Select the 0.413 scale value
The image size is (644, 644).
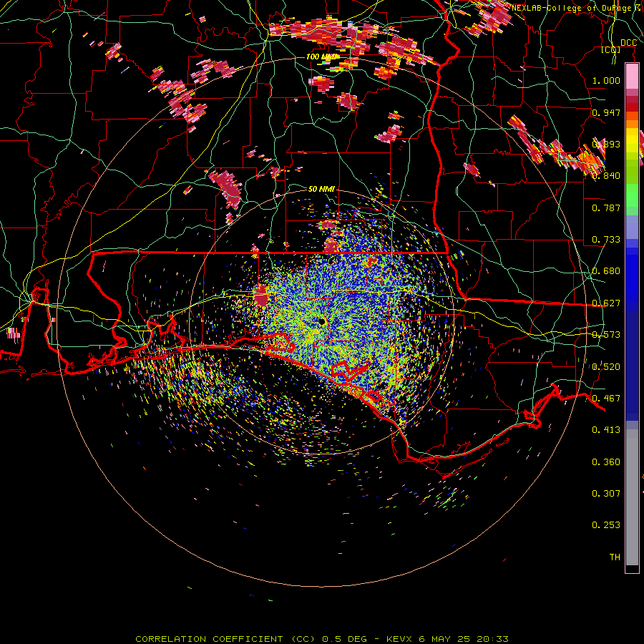(606, 430)
